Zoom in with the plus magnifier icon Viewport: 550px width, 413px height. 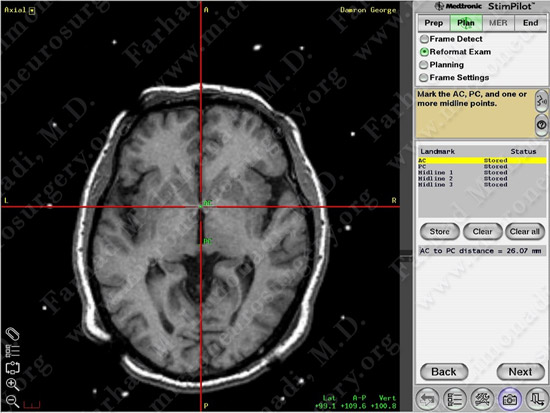point(13,385)
